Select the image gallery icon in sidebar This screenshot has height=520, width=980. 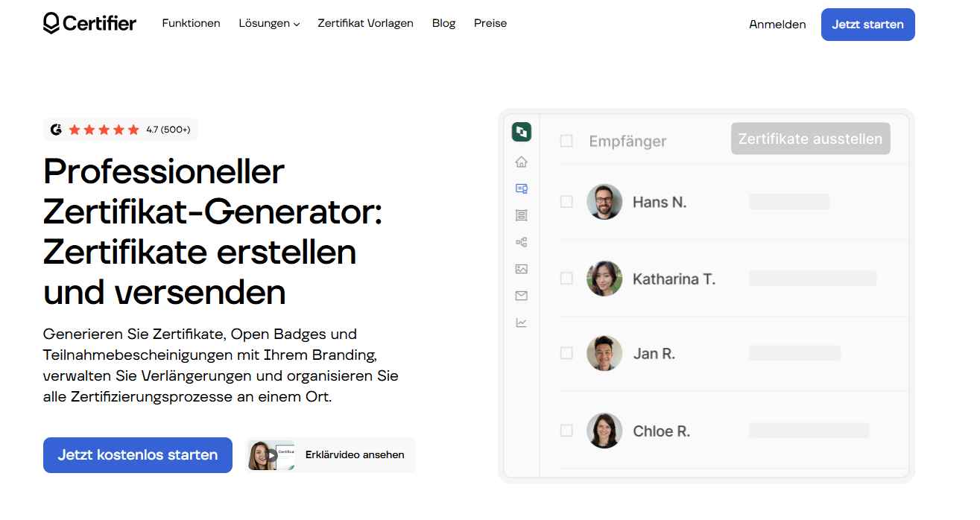[x=521, y=269]
